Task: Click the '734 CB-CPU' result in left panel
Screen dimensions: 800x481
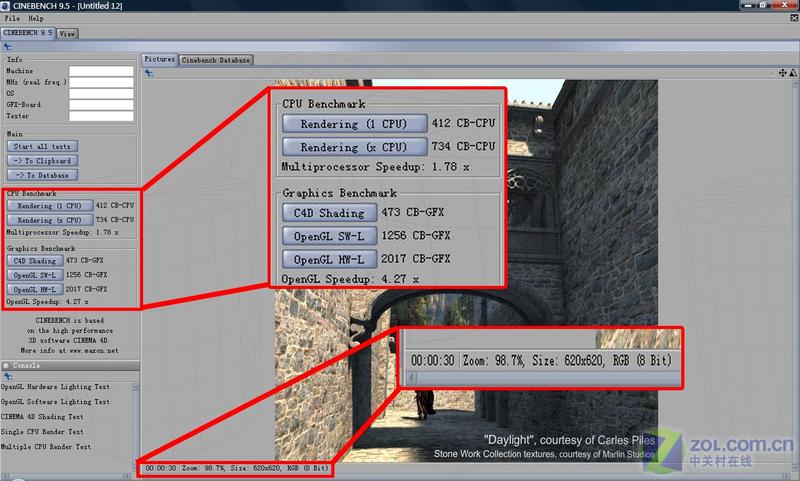Action: click(115, 219)
